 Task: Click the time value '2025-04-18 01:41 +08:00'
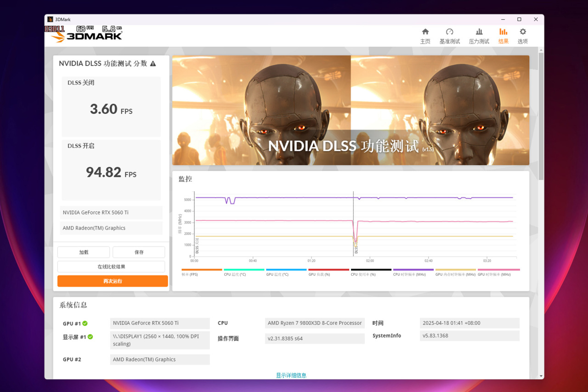coord(469,324)
